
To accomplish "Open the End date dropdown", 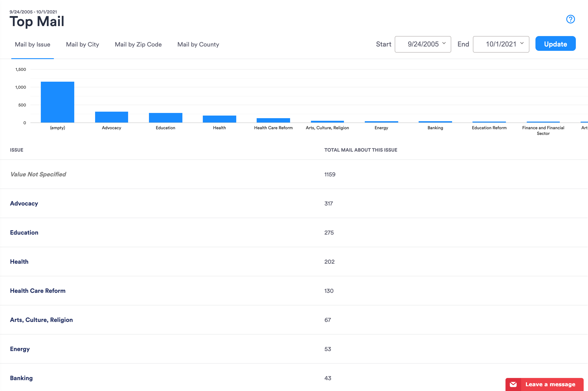I will point(501,44).
